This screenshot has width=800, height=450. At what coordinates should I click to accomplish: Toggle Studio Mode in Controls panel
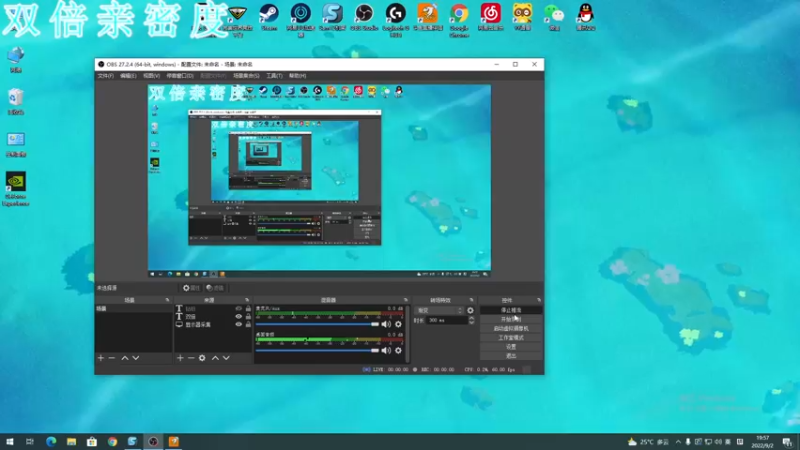pos(511,338)
